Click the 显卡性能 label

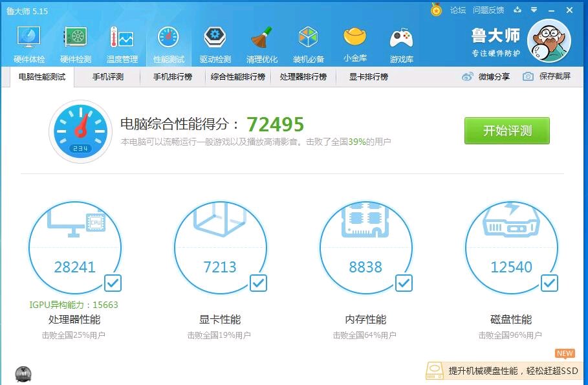tap(220, 320)
